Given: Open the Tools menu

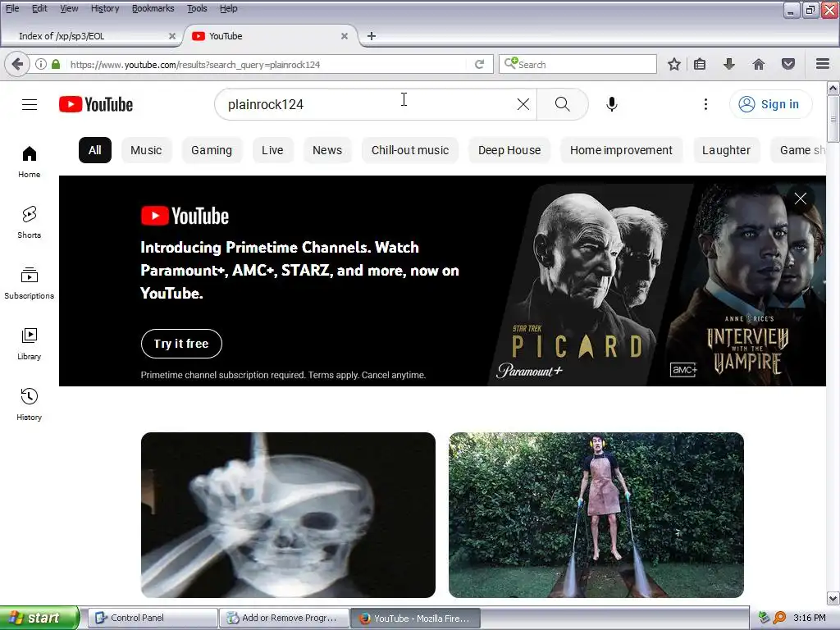Looking at the screenshot, I should [197, 8].
